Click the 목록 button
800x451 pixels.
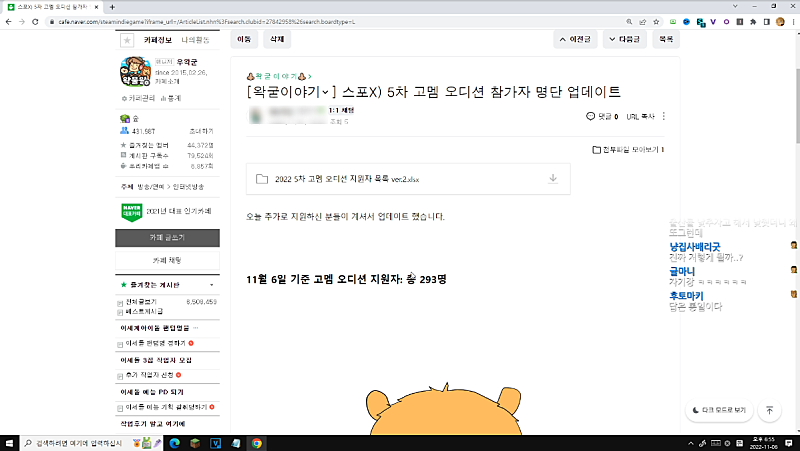point(666,39)
